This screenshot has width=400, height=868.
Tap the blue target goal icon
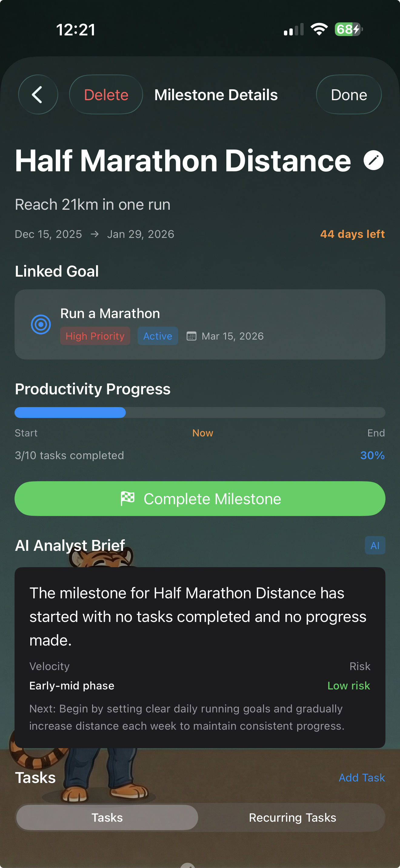tap(41, 324)
